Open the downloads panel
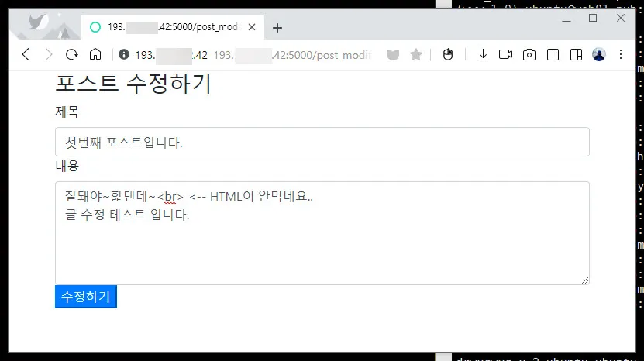The height and width of the screenshot is (361, 644). pos(483,54)
